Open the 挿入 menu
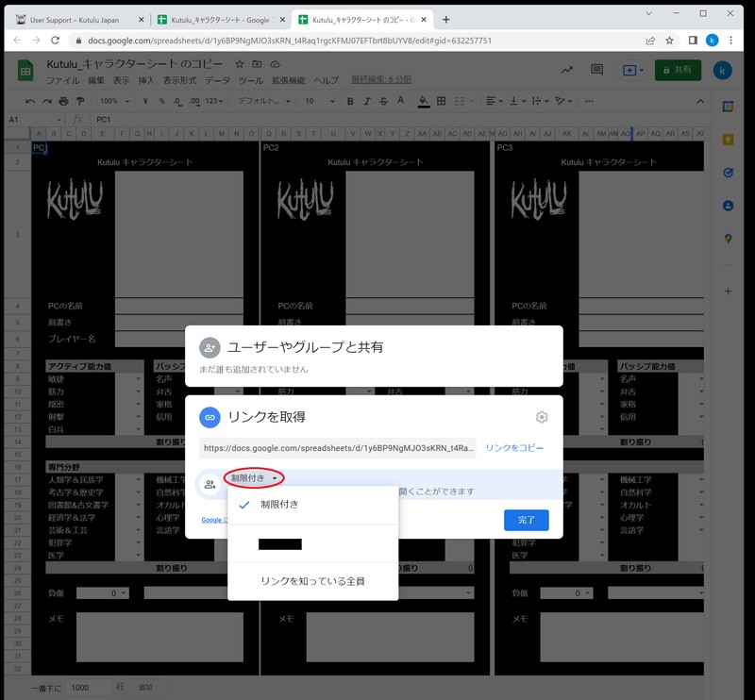This screenshot has height=700, width=755. point(146,80)
